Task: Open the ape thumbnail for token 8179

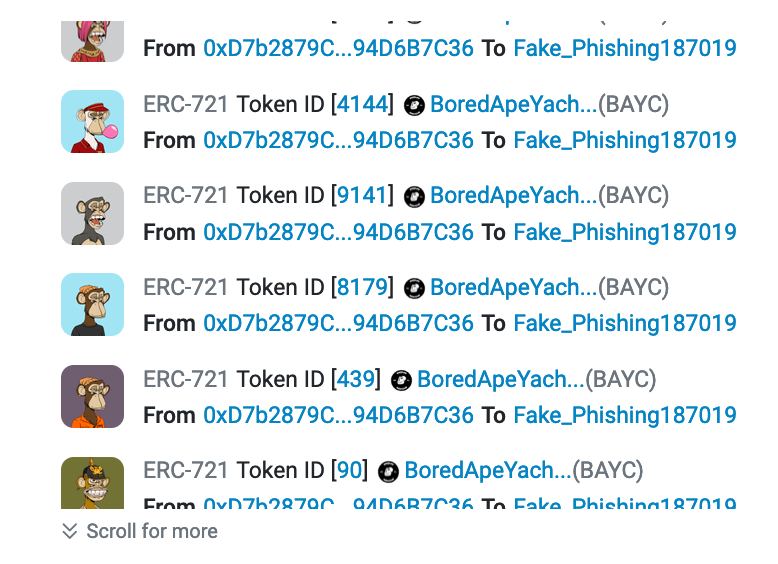Action: pyautogui.click(x=92, y=305)
